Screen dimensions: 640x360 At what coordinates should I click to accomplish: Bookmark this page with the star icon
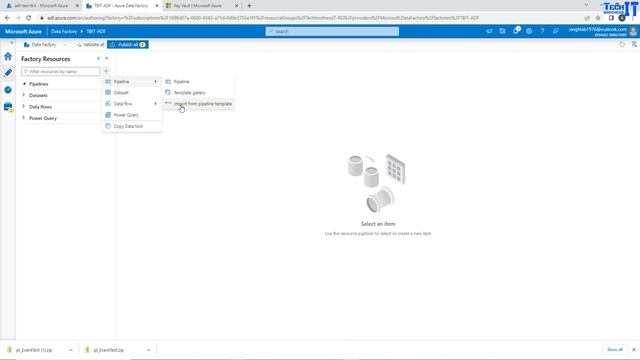[598, 18]
